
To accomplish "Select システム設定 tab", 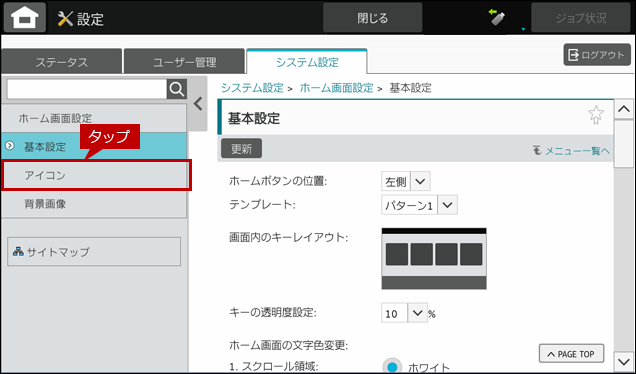I will click(307, 62).
